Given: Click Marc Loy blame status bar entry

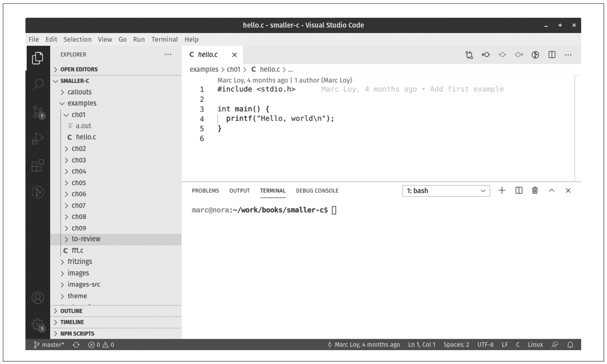Looking at the screenshot, I should (x=363, y=345).
